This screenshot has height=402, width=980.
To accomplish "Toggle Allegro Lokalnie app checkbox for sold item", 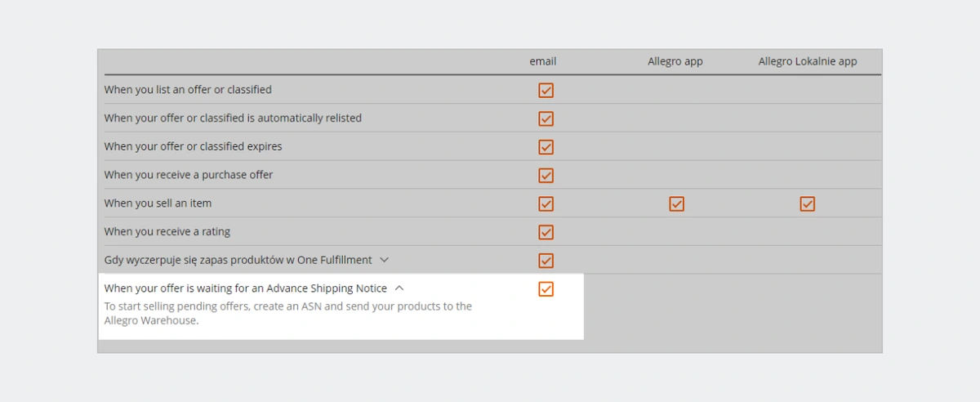I will click(808, 203).
